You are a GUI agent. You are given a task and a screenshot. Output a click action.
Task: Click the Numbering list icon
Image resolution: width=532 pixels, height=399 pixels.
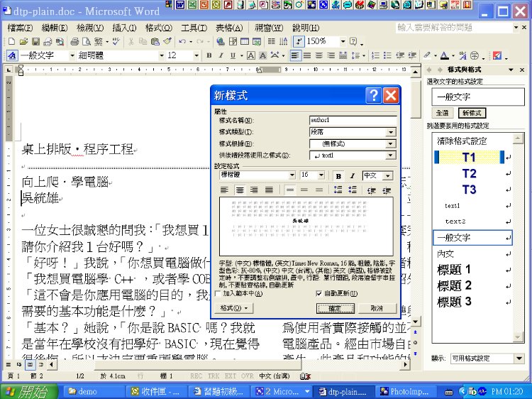click(x=375, y=55)
